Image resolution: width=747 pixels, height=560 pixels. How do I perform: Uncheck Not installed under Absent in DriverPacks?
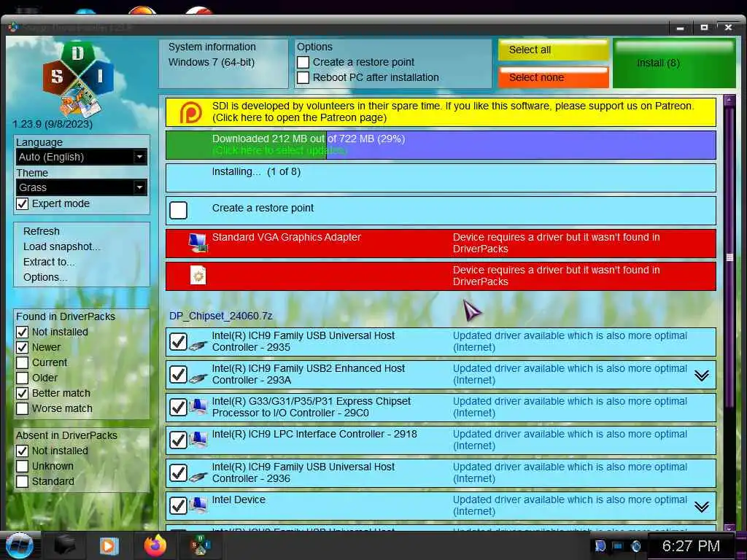pyautogui.click(x=22, y=451)
